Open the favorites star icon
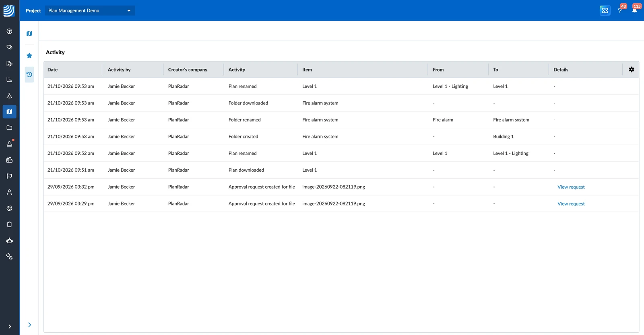The height and width of the screenshot is (335, 644). coord(29,55)
